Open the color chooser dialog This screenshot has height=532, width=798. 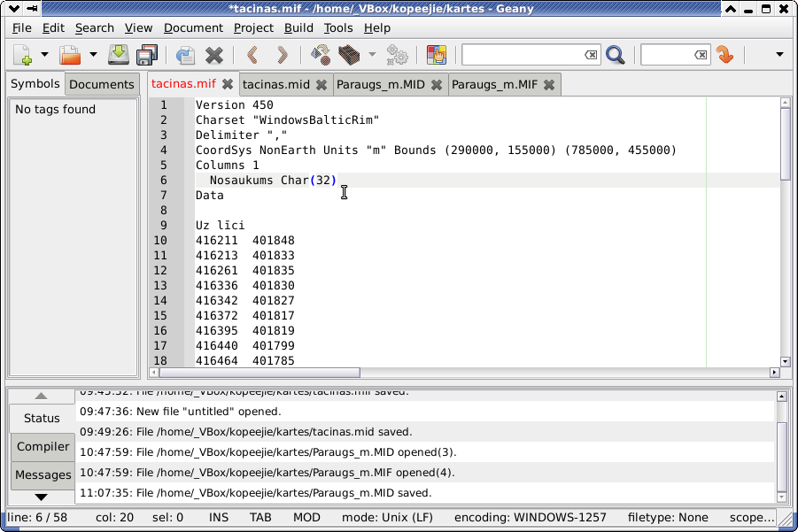[436, 54]
